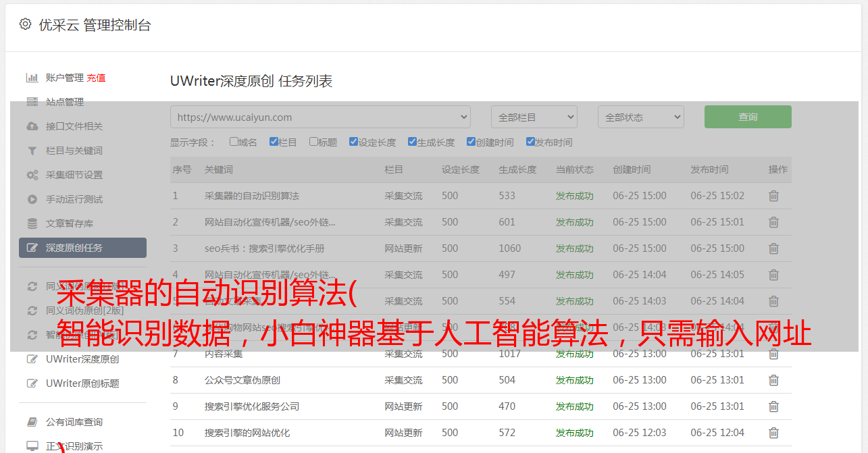The image size is (868, 453).
Task: Delete the 搜索引擎的网站优化 task
Action: click(774, 433)
